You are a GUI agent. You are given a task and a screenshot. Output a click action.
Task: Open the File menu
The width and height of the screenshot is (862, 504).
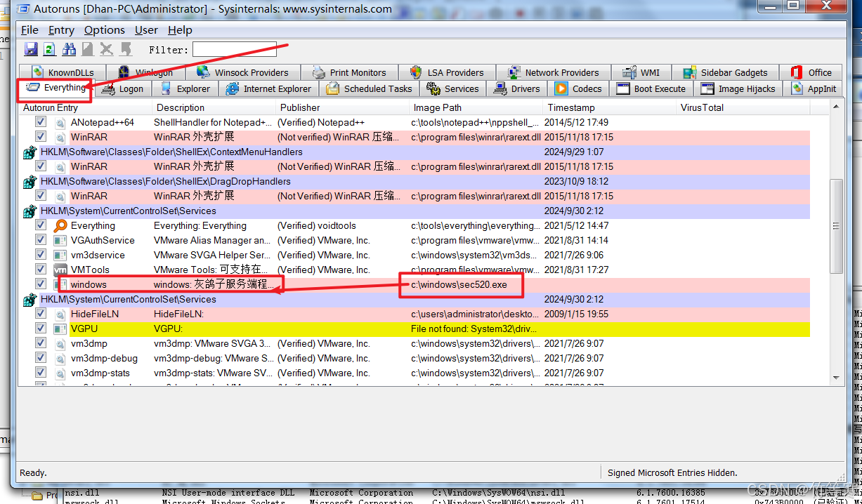pyautogui.click(x=30, y=30)
